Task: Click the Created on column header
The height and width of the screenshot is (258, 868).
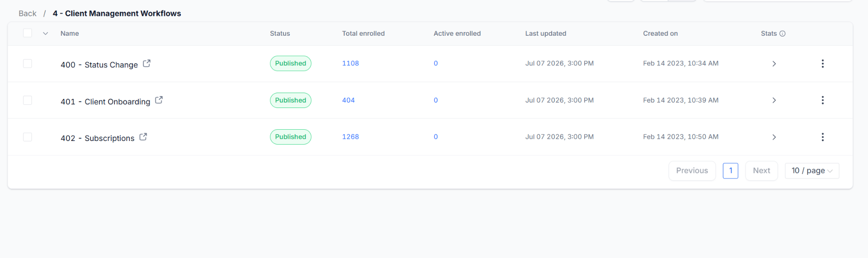Action: pos(660,33)
